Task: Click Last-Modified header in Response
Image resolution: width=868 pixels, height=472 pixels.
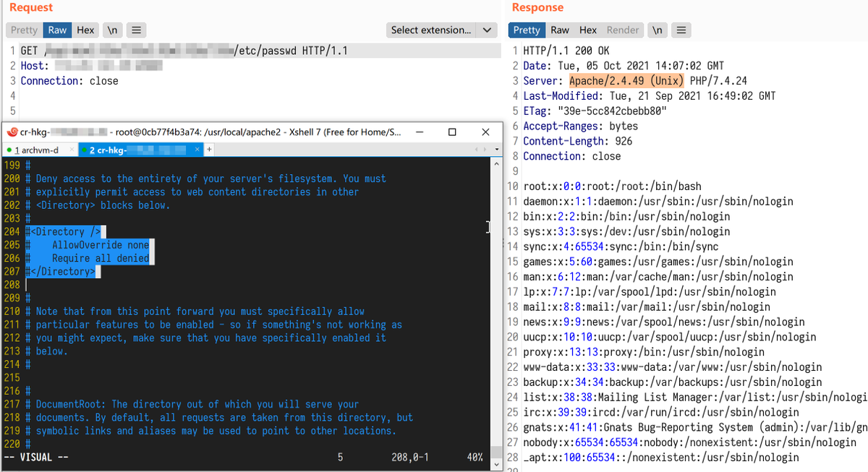Action: [649, 96]
